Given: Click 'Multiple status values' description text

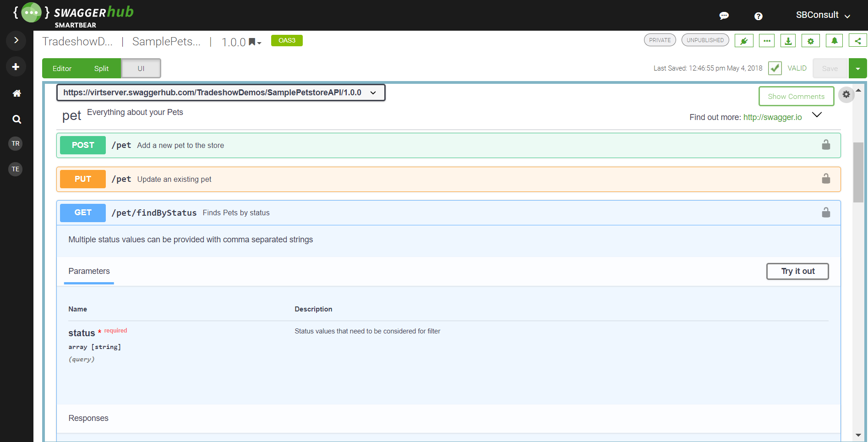Looking at the screenshot, I should coord(191,240).
